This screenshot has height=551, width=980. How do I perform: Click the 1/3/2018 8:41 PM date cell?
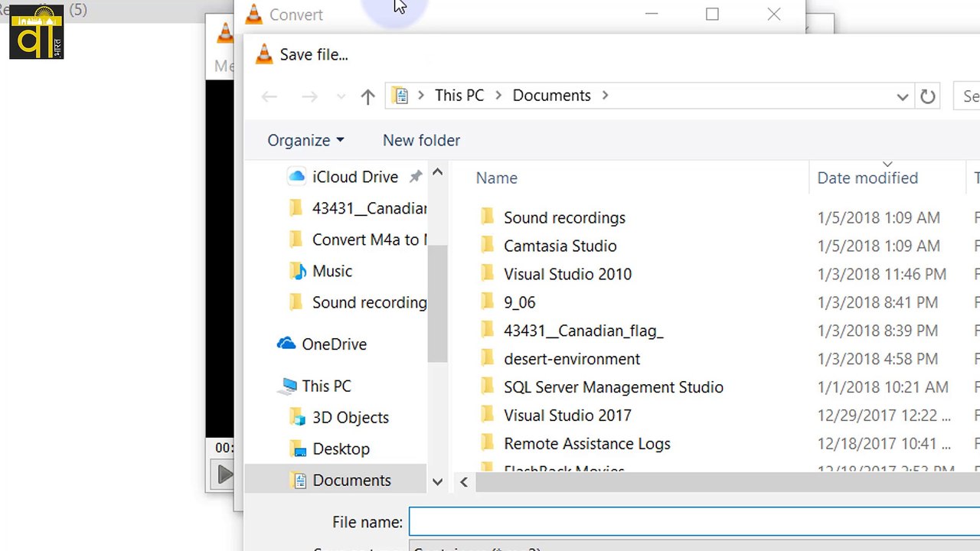(877, 303)
